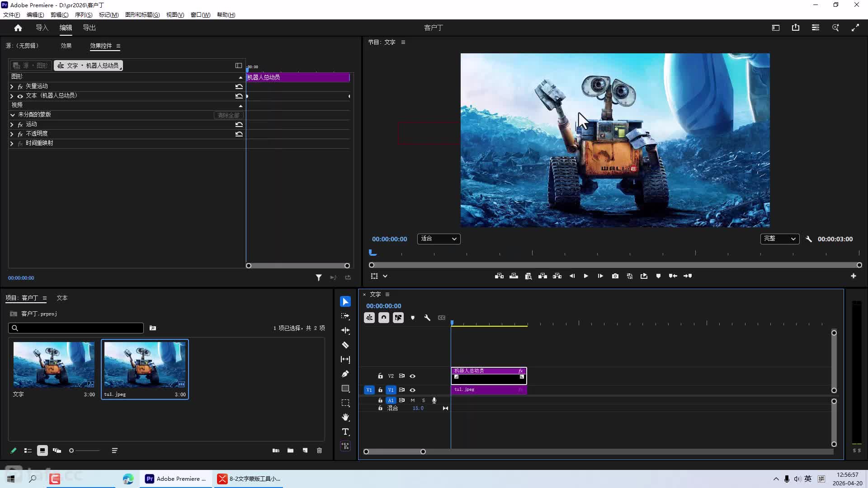This screenshot has height=488, width=868.
Task: Toggle V2 track output eye
Action: (x=413, y=376)
